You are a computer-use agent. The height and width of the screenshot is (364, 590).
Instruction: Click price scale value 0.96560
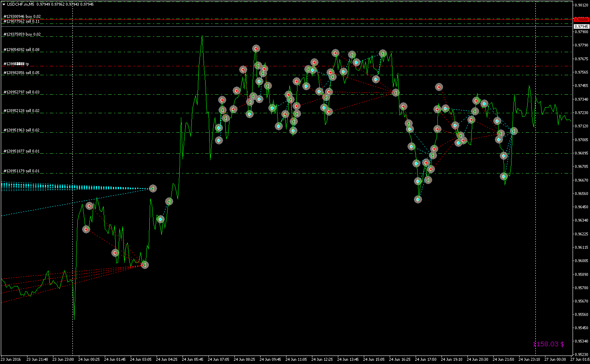pos(582,194)
